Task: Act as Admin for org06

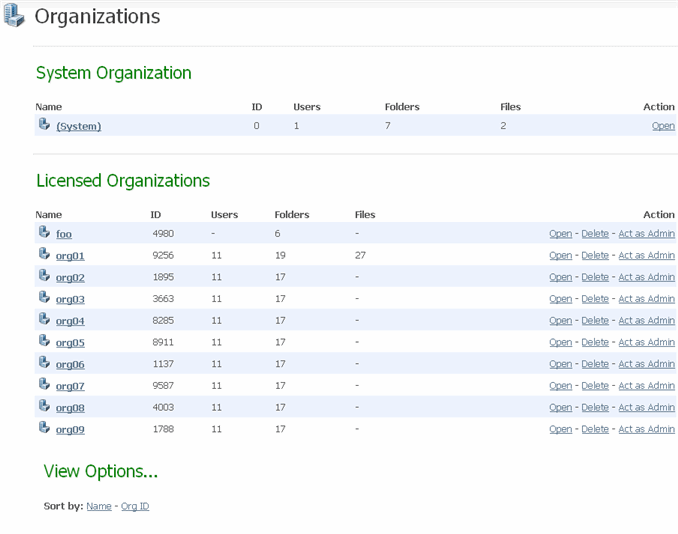Action: [x=646, y=364]
